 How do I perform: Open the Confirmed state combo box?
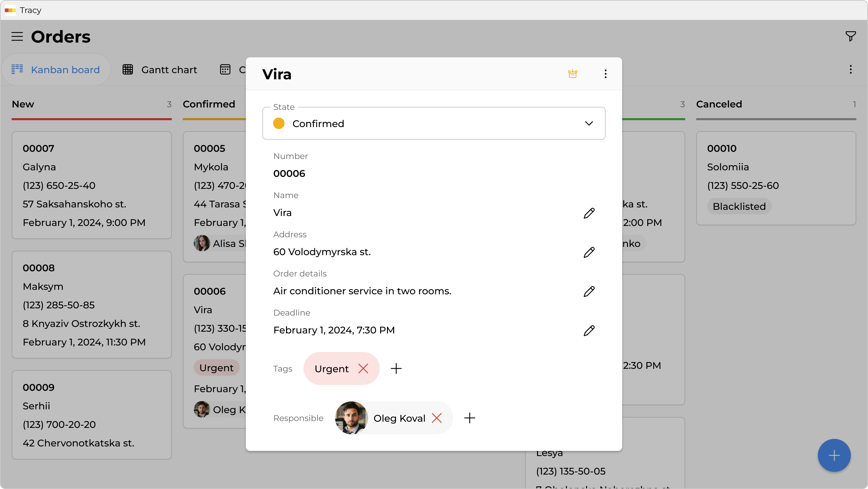point(433,123)
